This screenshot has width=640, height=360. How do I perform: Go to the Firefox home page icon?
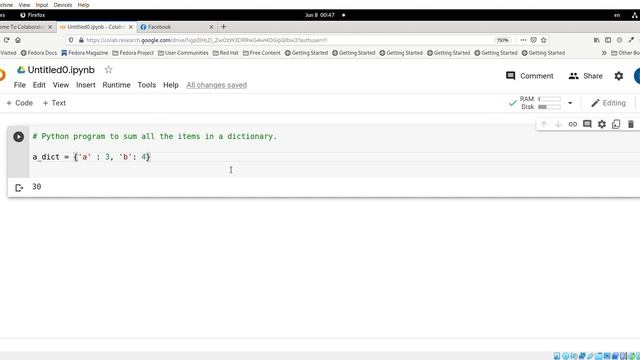click(x=18, y=40)
